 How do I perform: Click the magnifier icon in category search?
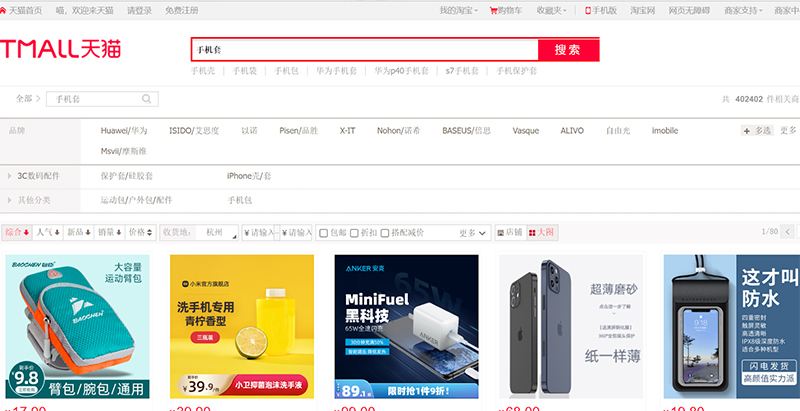click(146, 99)
